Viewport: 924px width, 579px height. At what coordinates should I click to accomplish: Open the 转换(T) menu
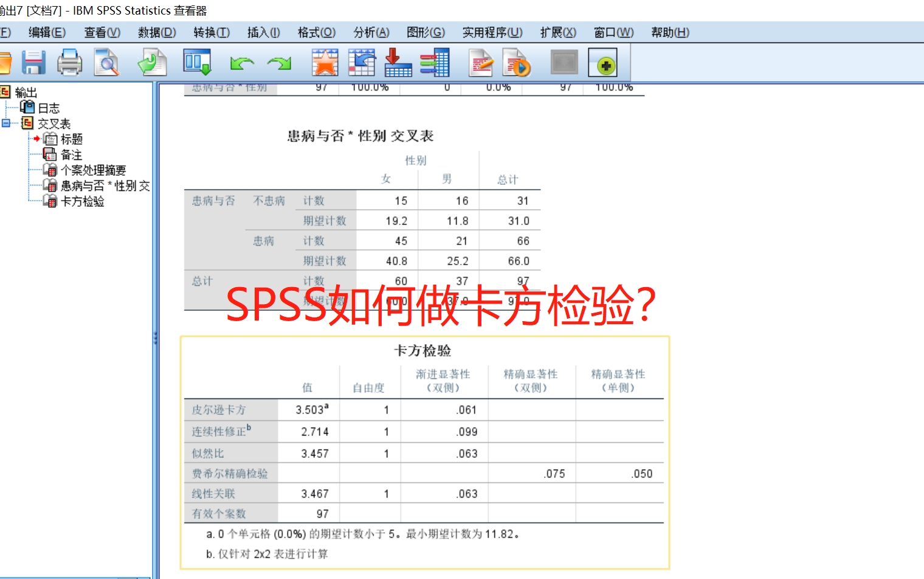tap(212, 32)
